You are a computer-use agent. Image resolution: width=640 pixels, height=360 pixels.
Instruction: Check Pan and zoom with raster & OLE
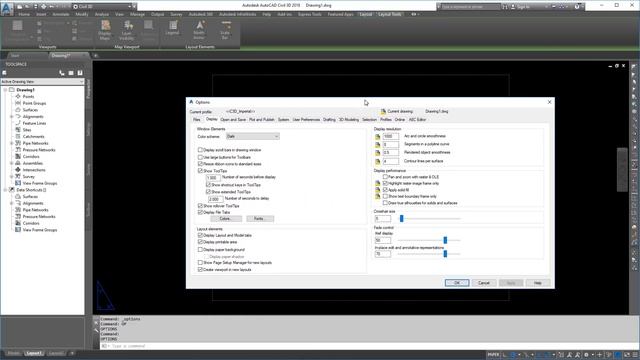pos(385,177)
